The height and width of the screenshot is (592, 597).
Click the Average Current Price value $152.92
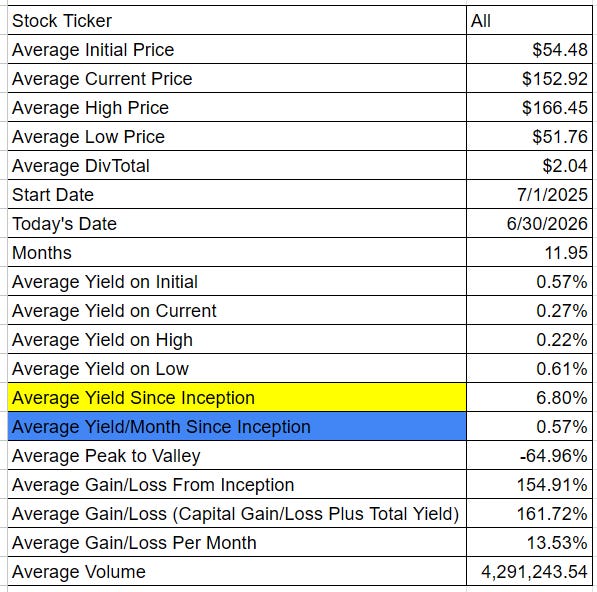[x=529, y=78]
